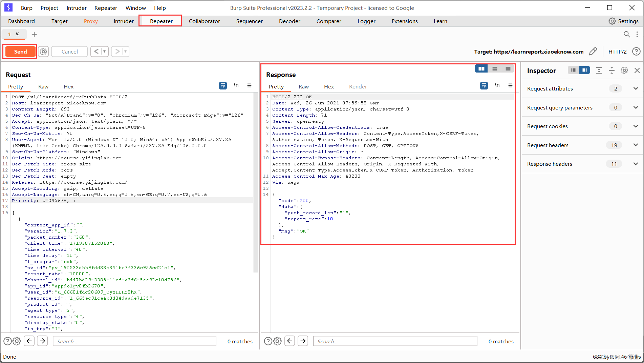
Task: Switch to the Collaborator tab
Action: click(205, 21)
